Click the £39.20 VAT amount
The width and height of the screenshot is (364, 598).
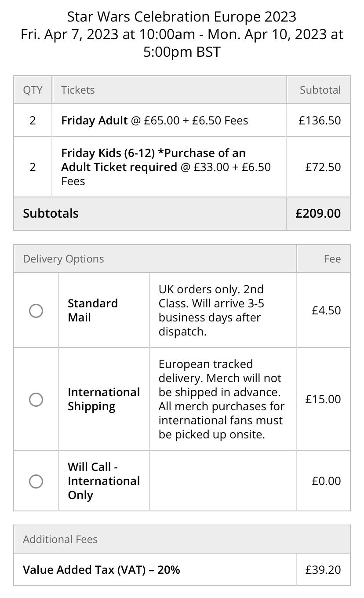tap(323, 570)
